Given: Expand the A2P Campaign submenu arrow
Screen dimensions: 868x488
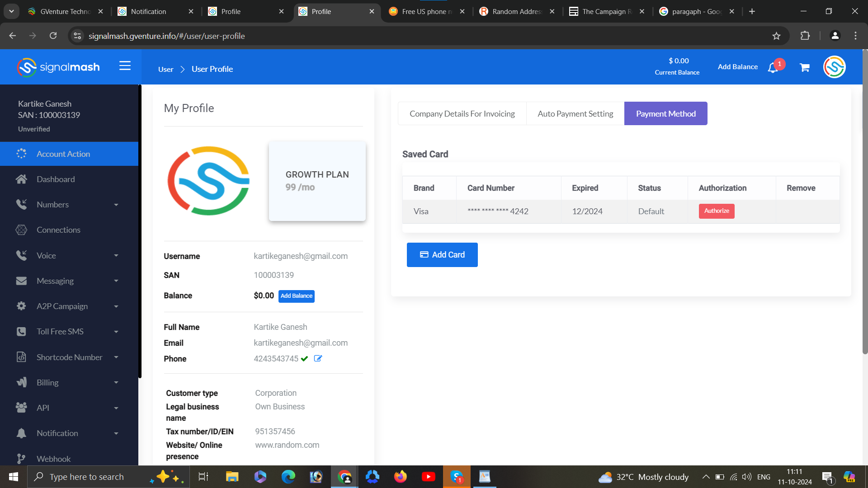Looking at the screenshot, I should [x=116, y=306].
